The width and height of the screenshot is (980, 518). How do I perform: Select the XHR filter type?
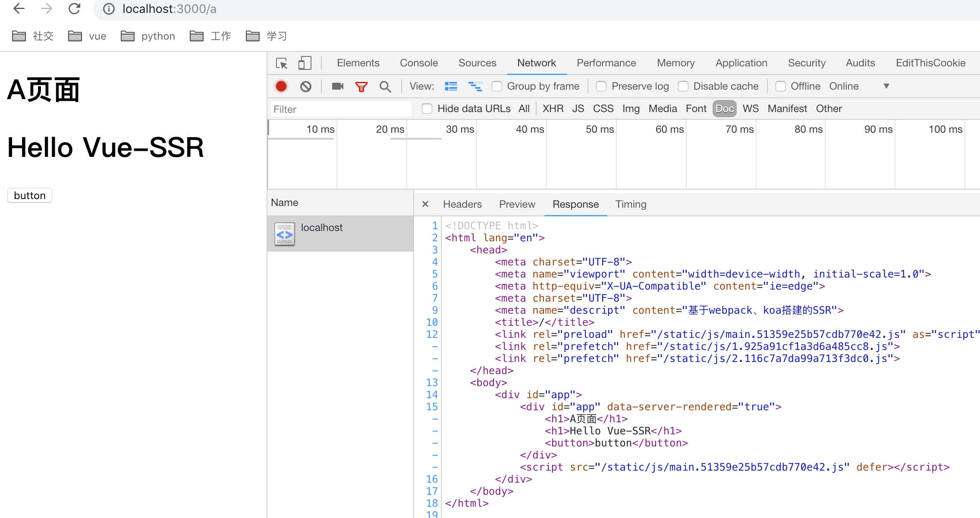click(553, 109)
